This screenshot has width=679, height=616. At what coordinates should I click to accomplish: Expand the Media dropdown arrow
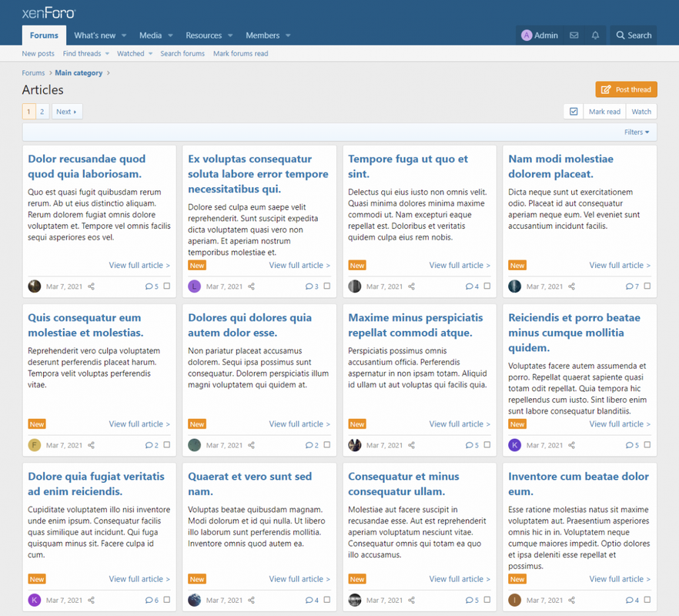coord(170,35)
